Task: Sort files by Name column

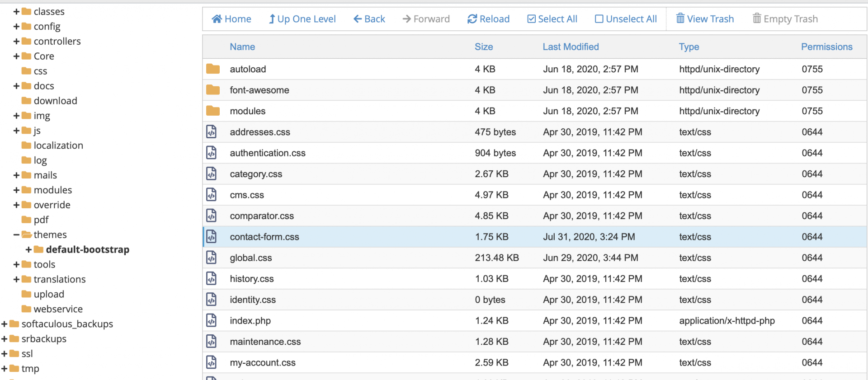Action: coord(242,47)
